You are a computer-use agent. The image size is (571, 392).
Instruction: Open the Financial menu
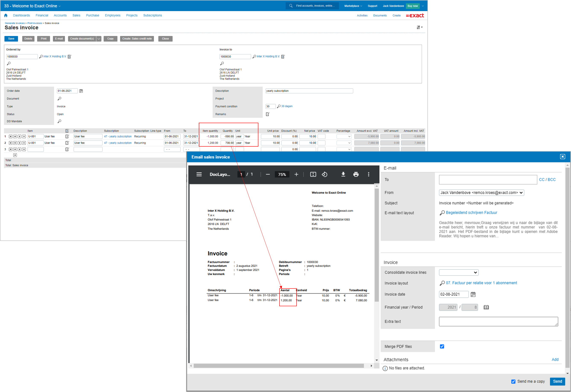click(42, 16)
